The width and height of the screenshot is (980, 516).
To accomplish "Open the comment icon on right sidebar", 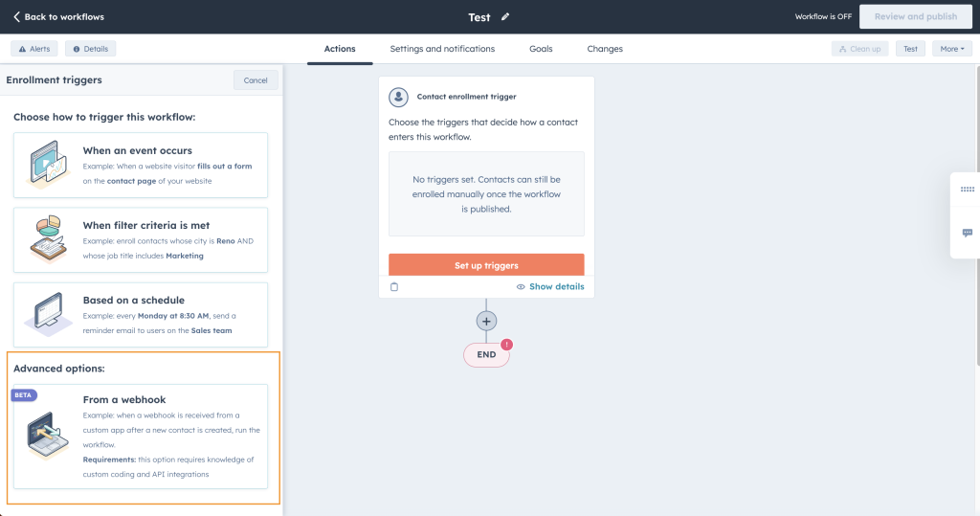I will (967, 233).
